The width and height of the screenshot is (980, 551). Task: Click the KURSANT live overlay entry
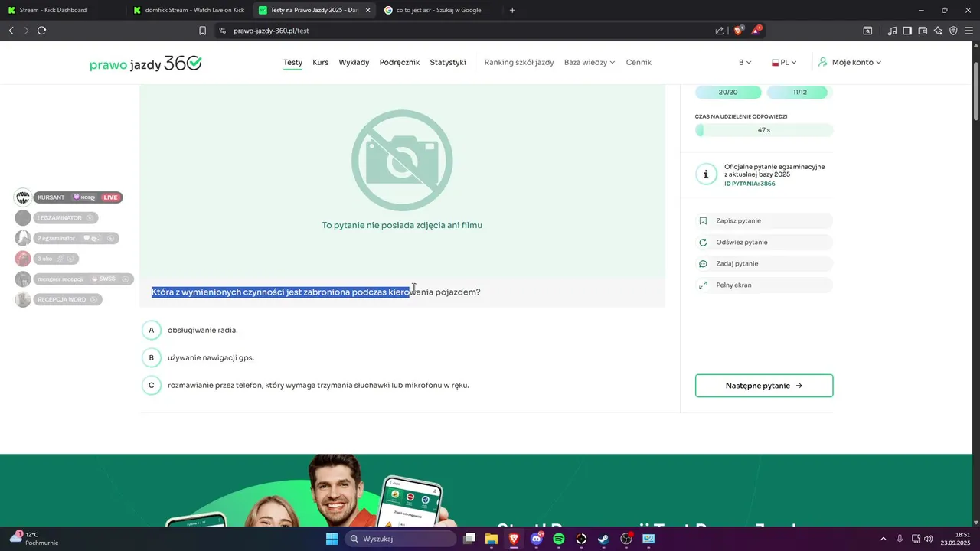[77, 197]
